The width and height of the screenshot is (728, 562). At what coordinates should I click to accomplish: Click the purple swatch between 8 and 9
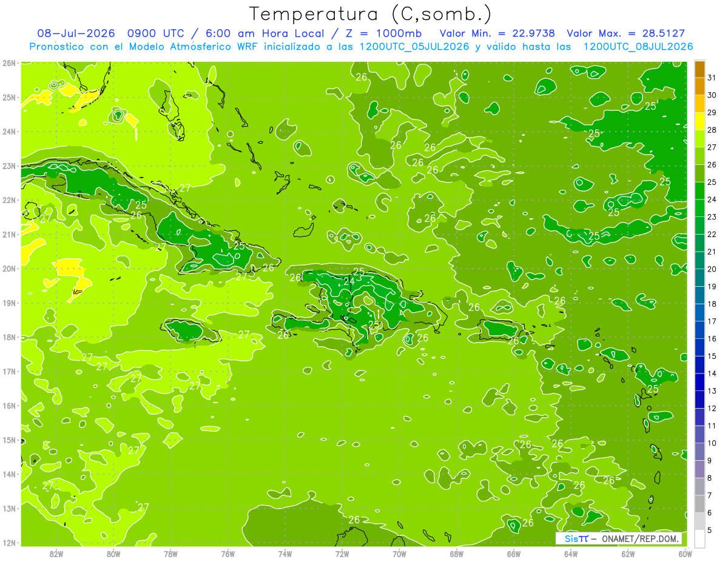(x=699, y=469)
